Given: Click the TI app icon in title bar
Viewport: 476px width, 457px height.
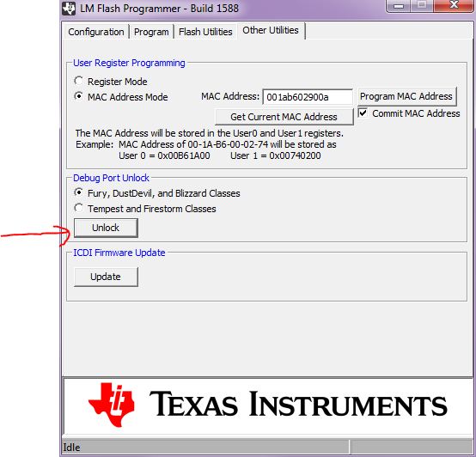Looking at the screenshot, I should [x=69, y=9].
